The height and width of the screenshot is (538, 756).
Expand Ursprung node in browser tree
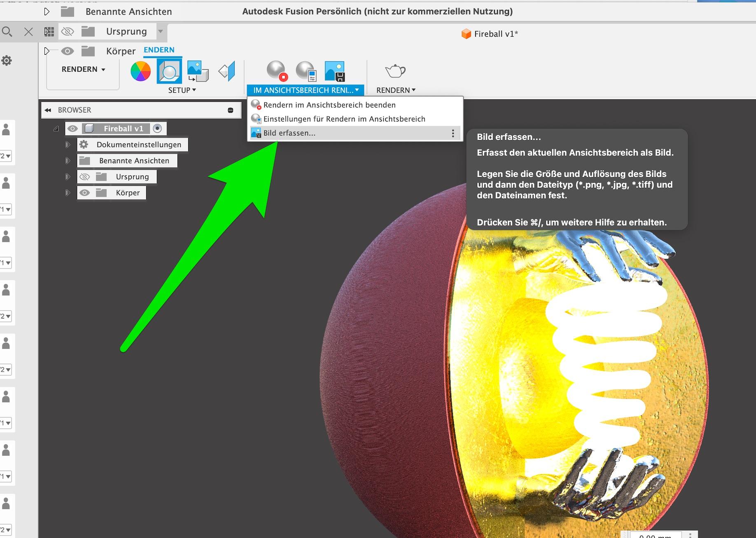pyautogui.click(x=68, y=177)
